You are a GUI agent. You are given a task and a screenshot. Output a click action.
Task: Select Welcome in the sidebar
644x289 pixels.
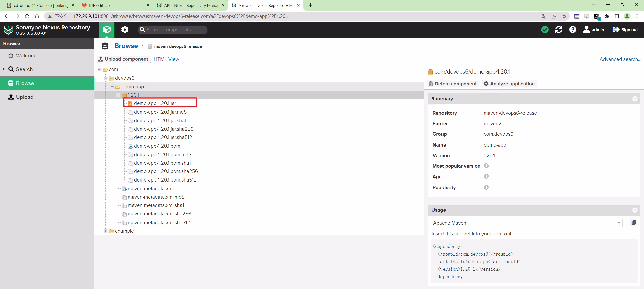point(47,56)
